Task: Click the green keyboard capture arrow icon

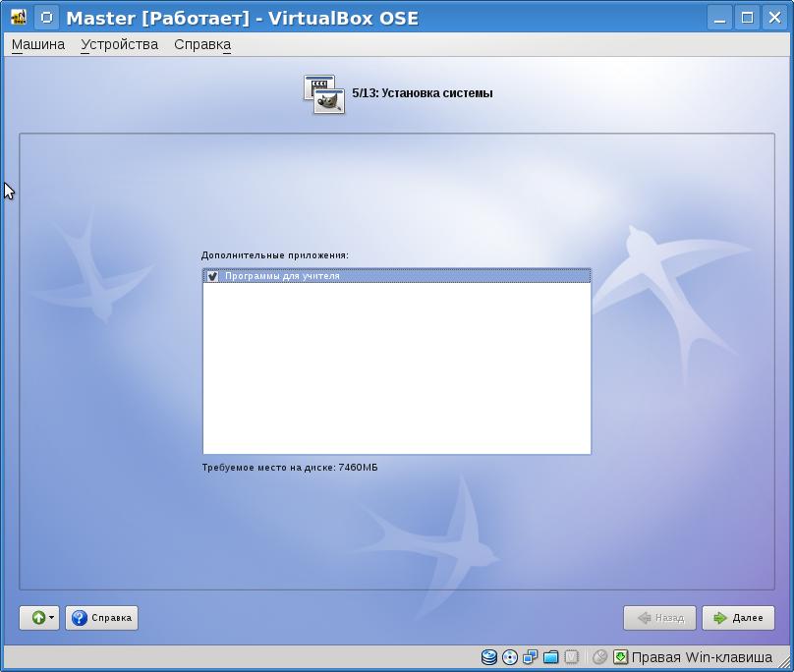Action: (x=620, y=657)
